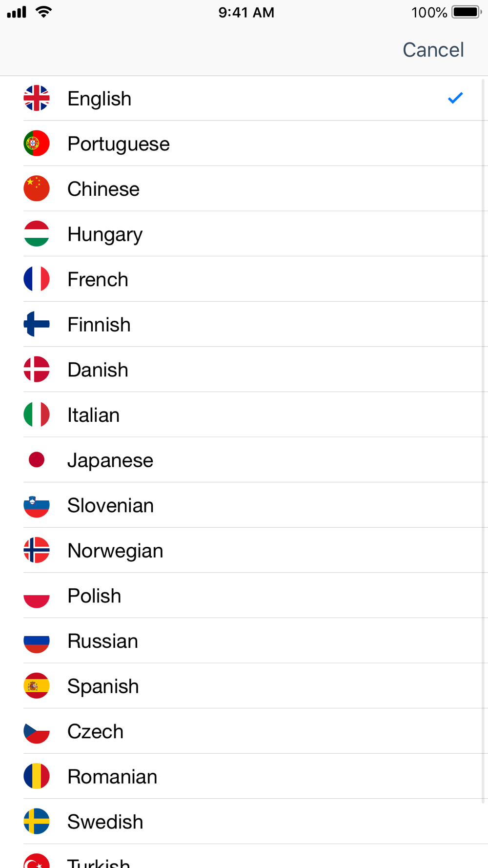Tap the United Kingdom flag icon
Image resolution: width=488 pixels, height=868 pixels.
click(37, 98)
